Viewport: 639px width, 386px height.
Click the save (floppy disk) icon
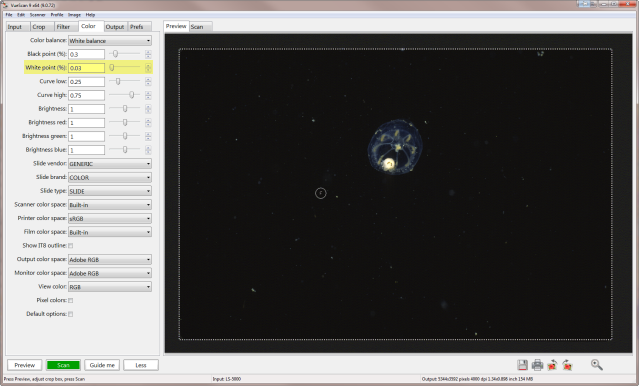(522, 365)
